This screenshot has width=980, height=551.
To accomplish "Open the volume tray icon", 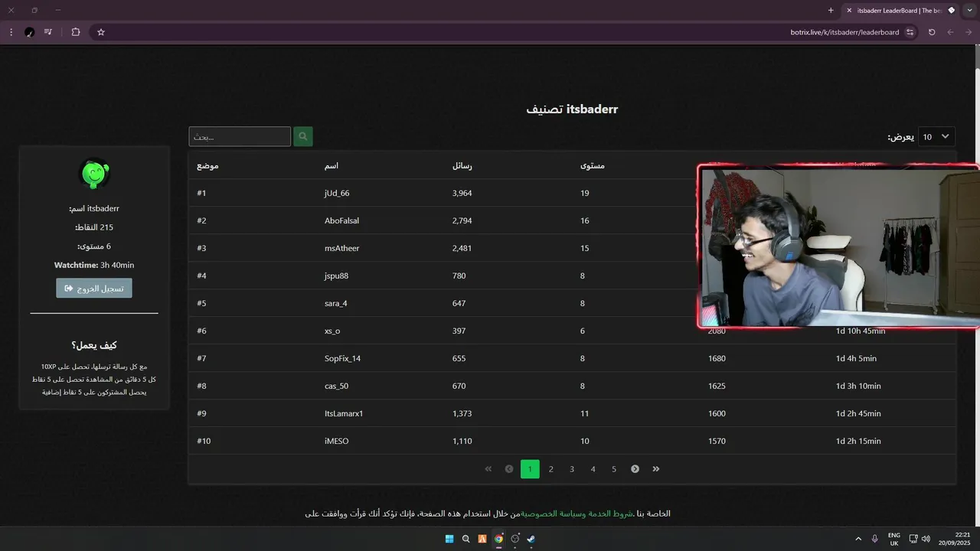I will (x=926, y=539).
